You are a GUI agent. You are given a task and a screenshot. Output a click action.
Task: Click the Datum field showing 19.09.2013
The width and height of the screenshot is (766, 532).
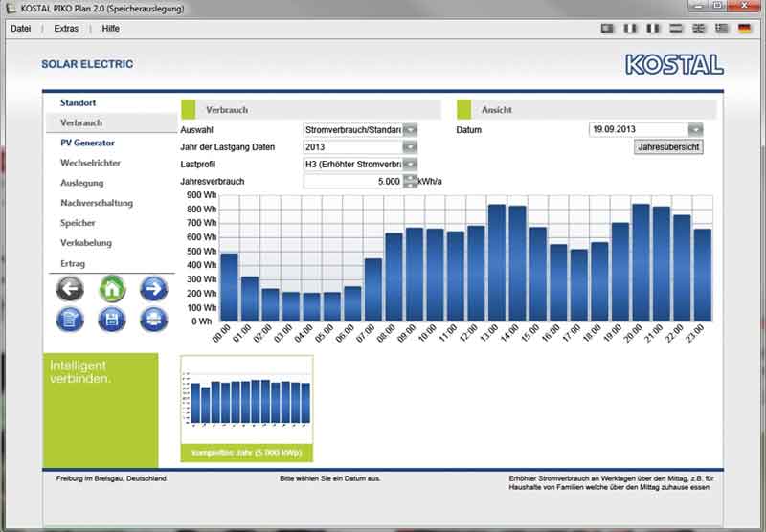[x=639, y=130]
